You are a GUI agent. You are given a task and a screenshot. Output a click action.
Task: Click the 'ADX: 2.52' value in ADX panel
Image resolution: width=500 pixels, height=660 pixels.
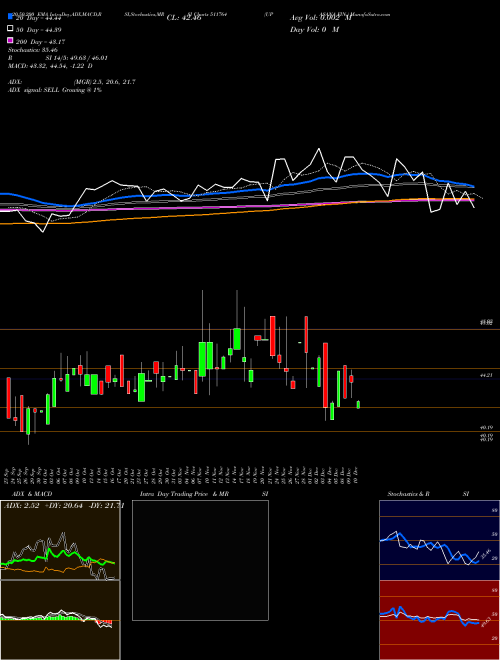pos(21,506)
